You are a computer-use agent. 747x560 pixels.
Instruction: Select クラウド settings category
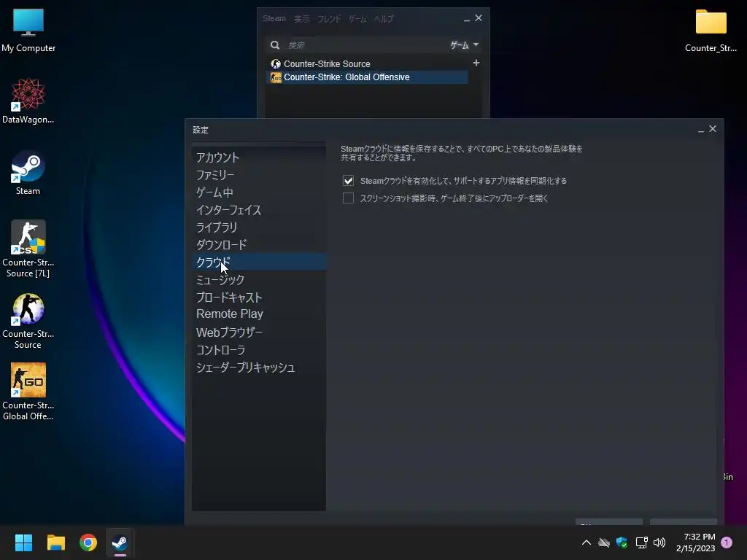(x=259, y=262)
